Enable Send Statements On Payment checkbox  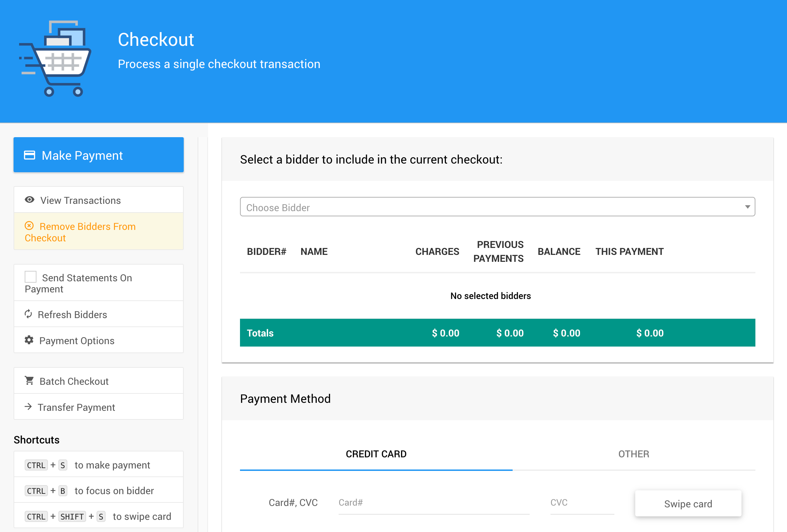(x=31, y=277)
